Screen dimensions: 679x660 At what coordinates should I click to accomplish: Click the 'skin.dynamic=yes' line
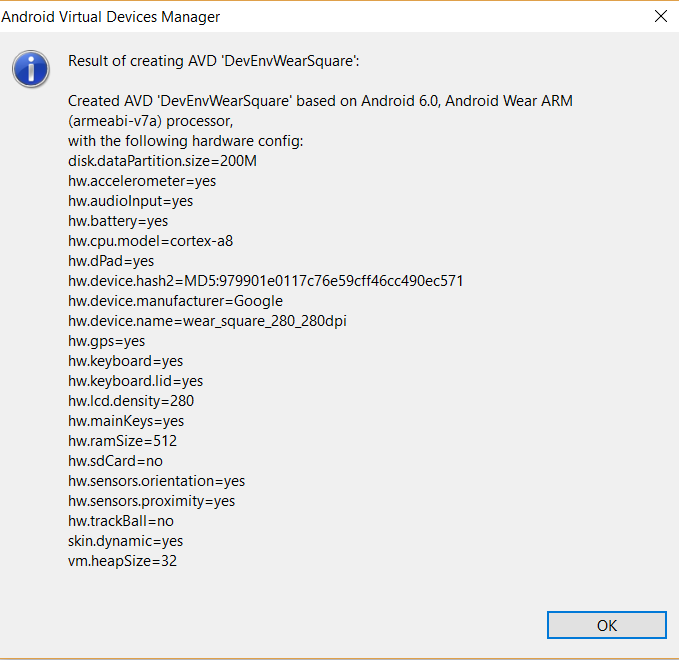(126, 540)
